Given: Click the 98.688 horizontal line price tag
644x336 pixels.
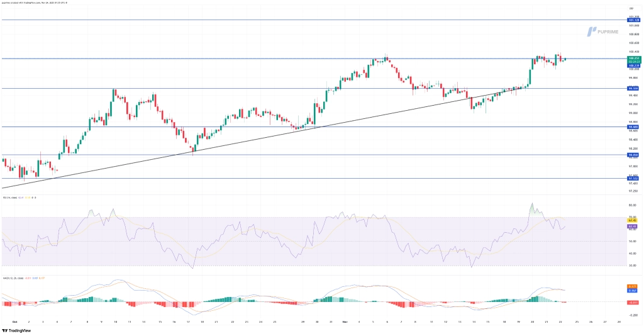Looking at the screenshot, I should pyautogui.click(x=633, y=126).
